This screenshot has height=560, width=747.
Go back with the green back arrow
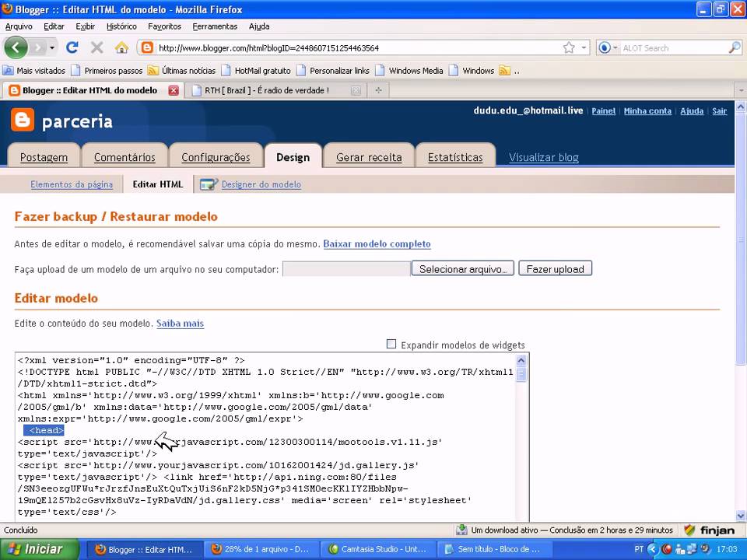click(16, 47)
